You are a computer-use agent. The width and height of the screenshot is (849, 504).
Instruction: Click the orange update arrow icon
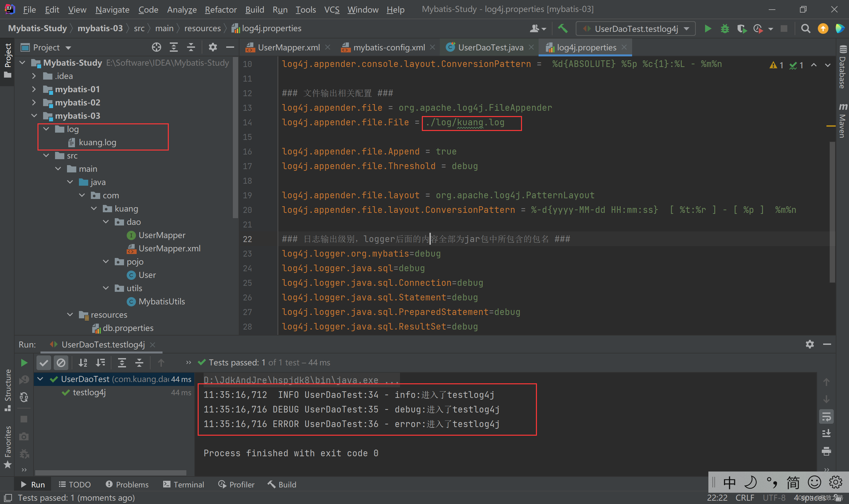(823, 29)
